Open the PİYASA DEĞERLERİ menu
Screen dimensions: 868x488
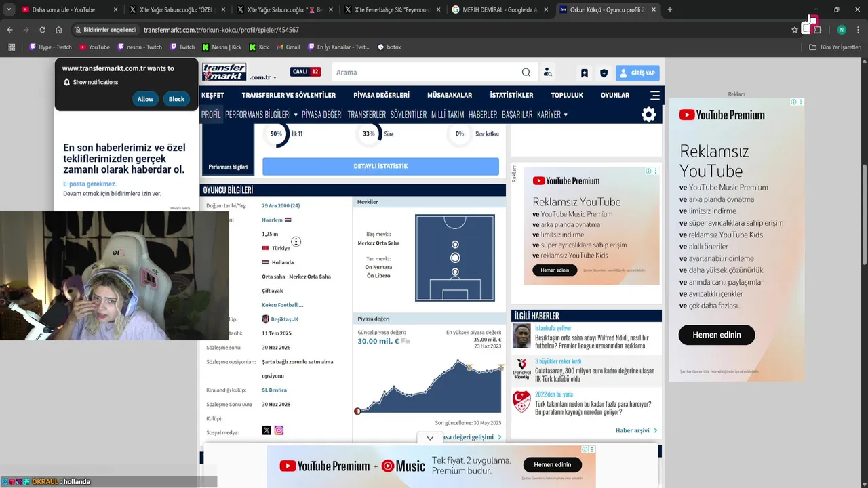[x=381, y=95]
